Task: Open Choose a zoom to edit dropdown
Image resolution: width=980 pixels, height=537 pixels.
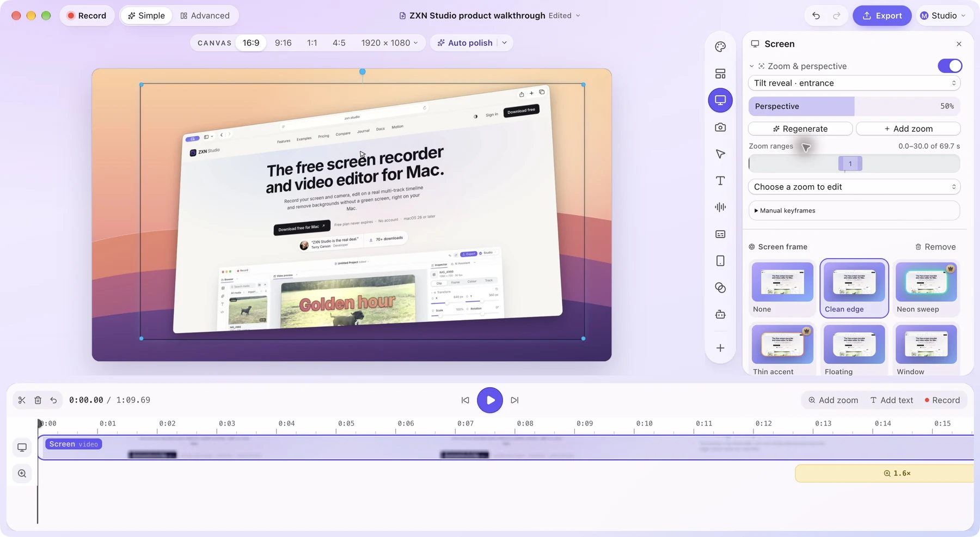Action: [x=854, y=187]
